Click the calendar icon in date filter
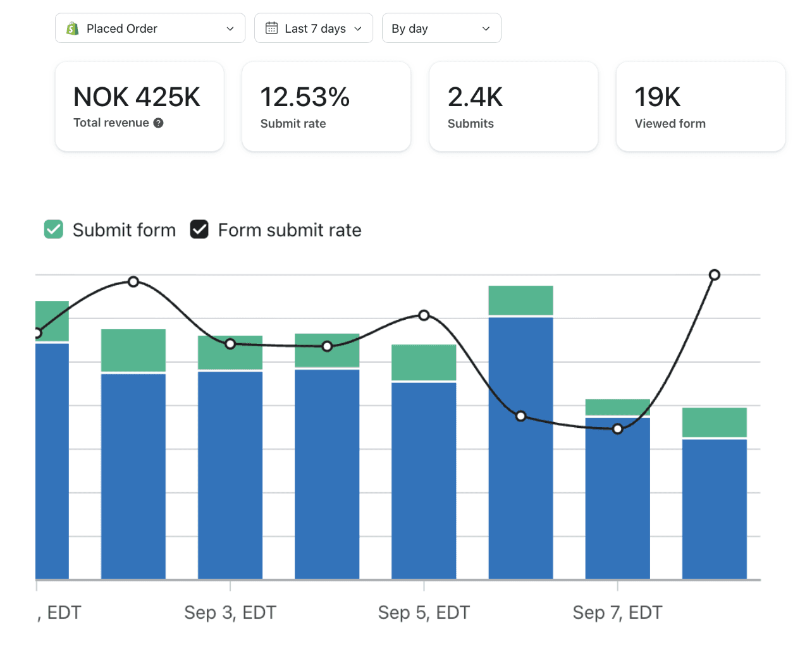812x656 pixels. pyautogui.click(x=271, y=28)
